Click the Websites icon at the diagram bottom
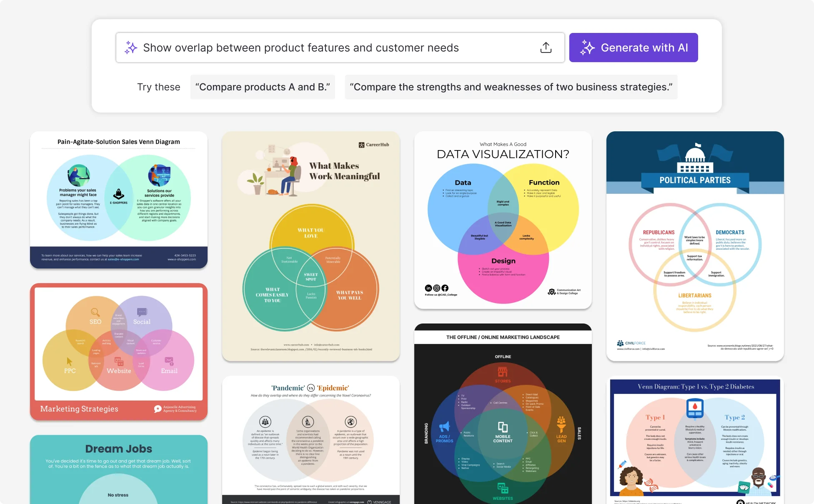The width and height of the screenshot is (814, 504). tap(503, 488)
